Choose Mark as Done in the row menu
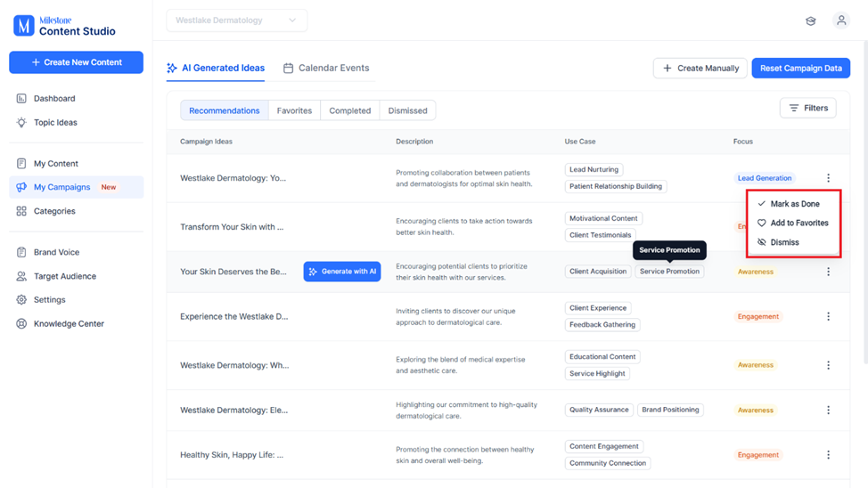 [x=794, y=204]
